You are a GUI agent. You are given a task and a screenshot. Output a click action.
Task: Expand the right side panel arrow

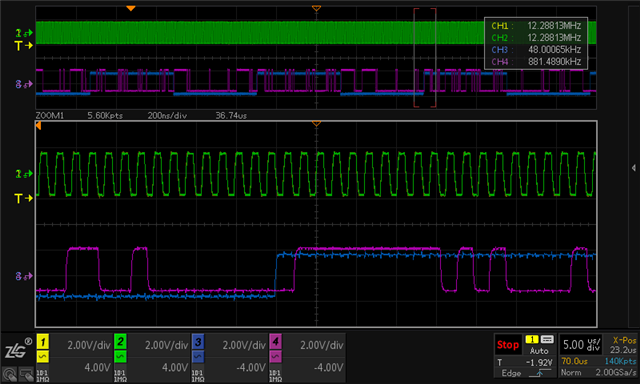[633, 168]
